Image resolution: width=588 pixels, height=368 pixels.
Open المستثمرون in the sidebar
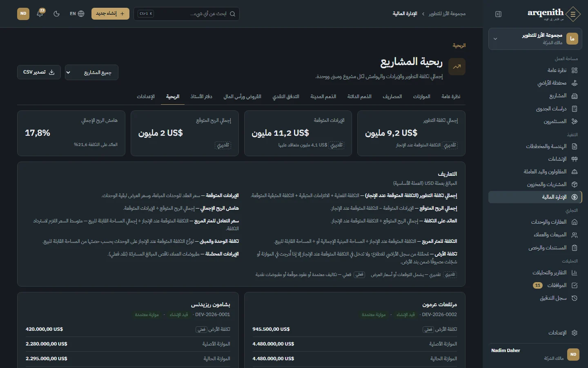tap(535, 121)
